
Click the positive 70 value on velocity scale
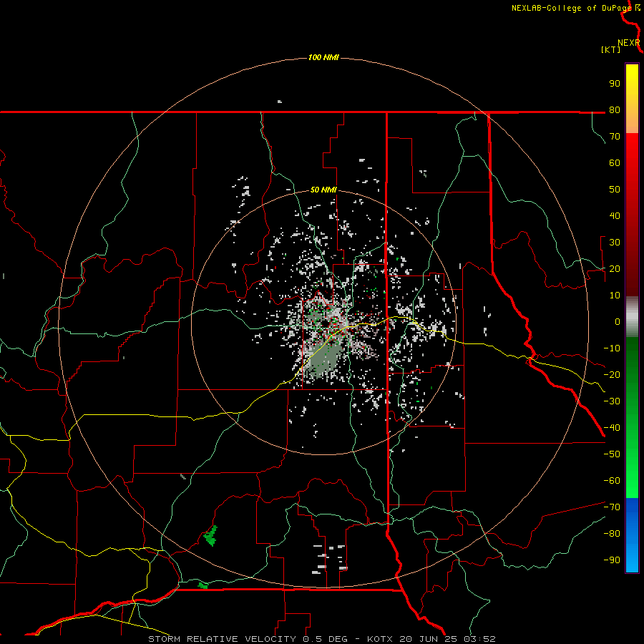[x=615, y=137]
